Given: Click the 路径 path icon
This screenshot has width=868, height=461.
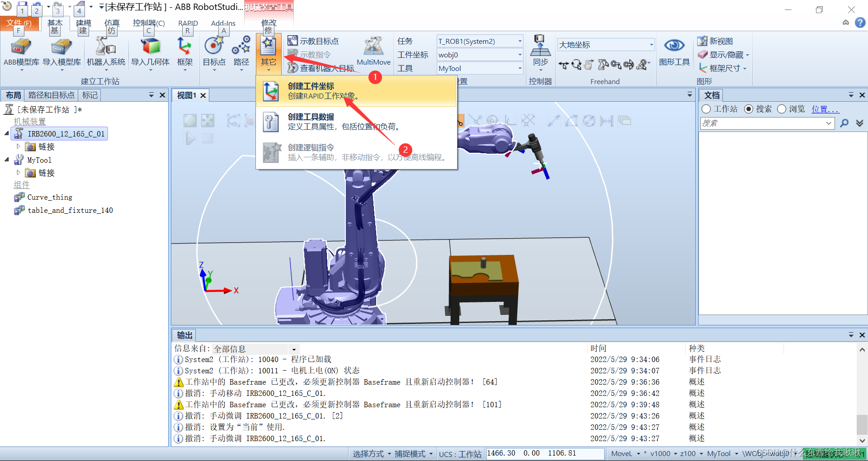Looking at the screenshot, I should click(x=241, y=46).
